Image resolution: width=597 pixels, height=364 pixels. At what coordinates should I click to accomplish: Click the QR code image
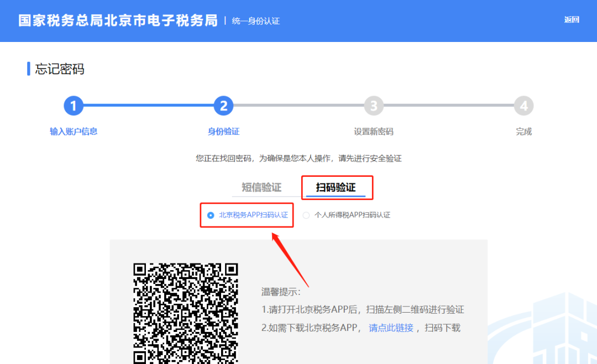185,313
